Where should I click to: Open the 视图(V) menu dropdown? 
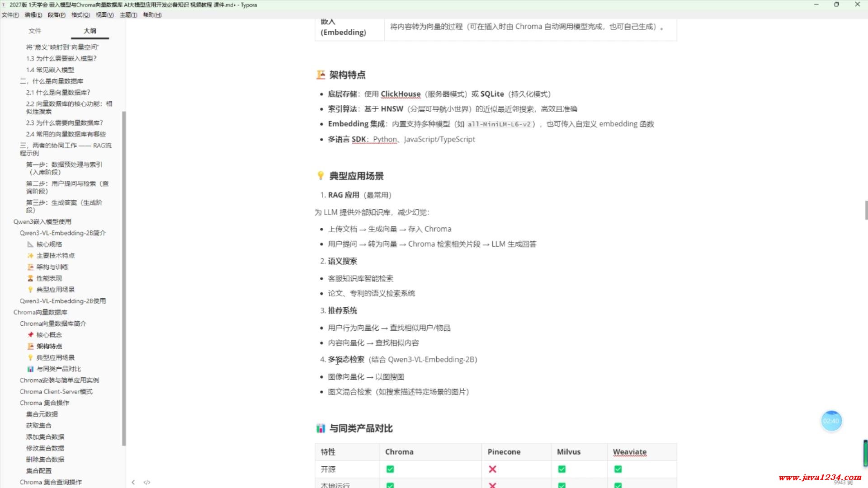pos(104,15)
